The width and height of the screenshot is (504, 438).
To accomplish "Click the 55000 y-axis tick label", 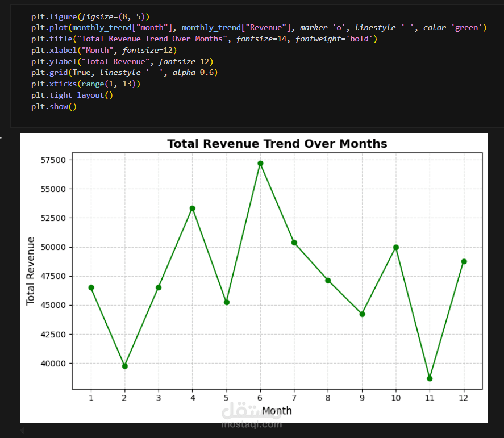I will coord(53,189).
